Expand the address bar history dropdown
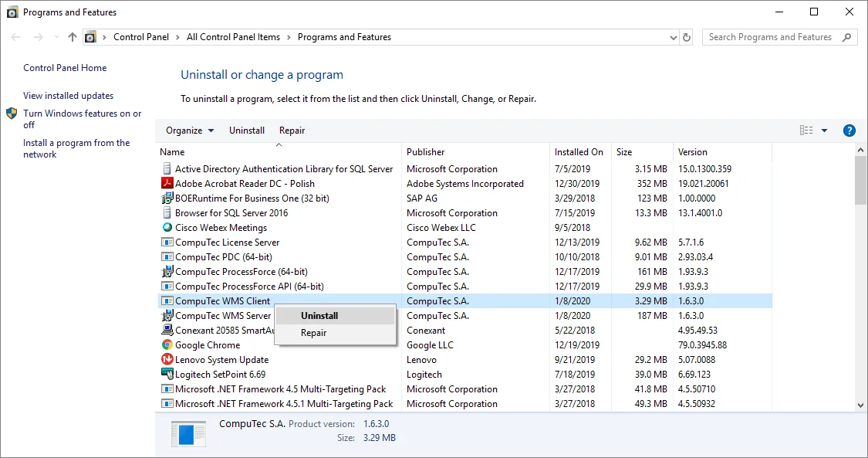This screenshot has height=458, width=868. pos(674,37)
